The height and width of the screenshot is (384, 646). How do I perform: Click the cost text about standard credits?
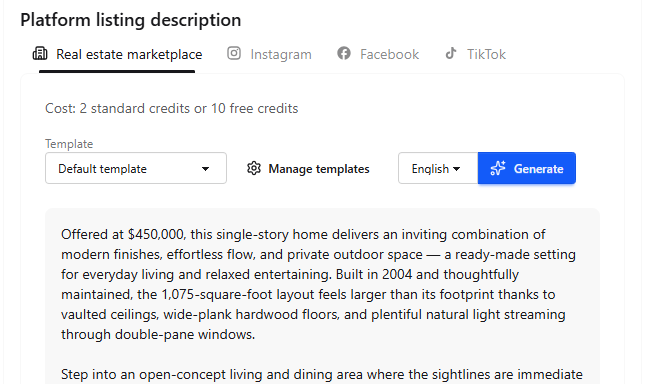tap(171, 108)
